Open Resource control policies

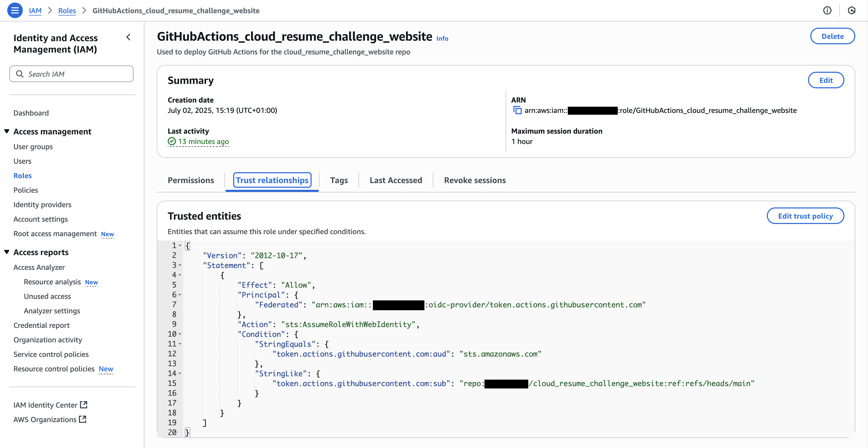54,369
